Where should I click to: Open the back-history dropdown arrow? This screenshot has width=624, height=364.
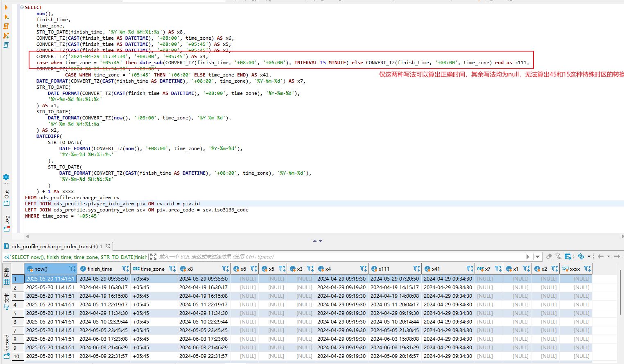[608, 256]
